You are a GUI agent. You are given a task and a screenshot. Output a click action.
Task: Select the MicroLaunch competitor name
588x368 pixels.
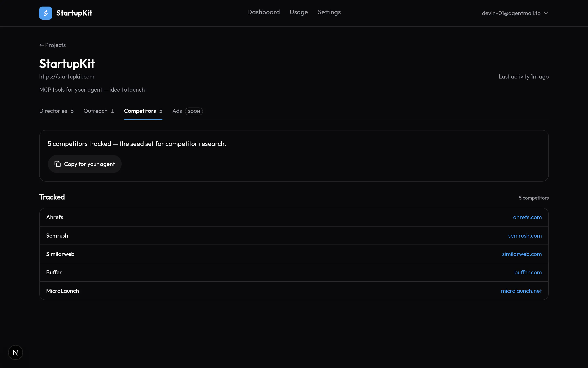pyautogui.click(x=62, y=291)
